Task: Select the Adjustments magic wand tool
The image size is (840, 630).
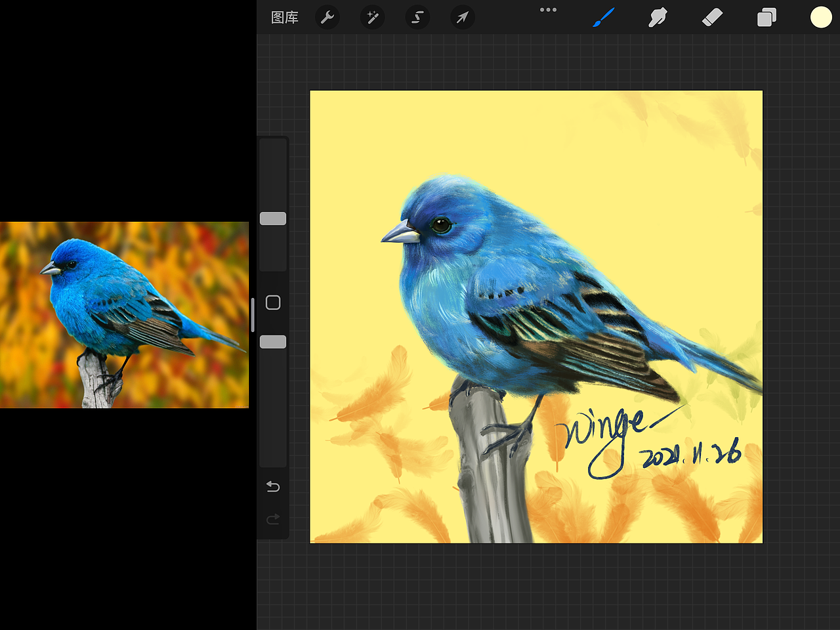Action: [x=372, y=18]
